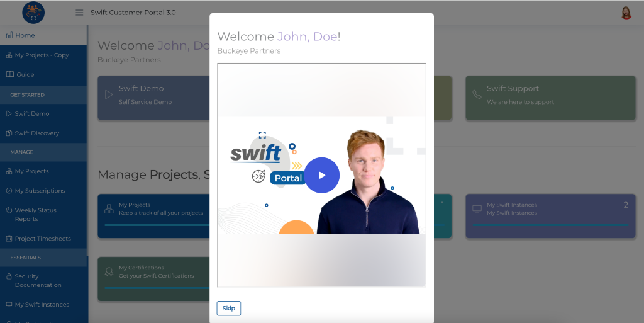Click the Swift Customer Portal 3.0 title

[133, 13]
